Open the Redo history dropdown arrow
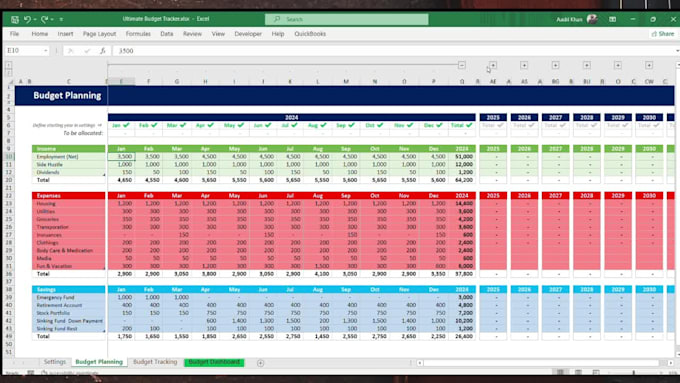Screen dimensions: 680x383 [x=52, y=20]
